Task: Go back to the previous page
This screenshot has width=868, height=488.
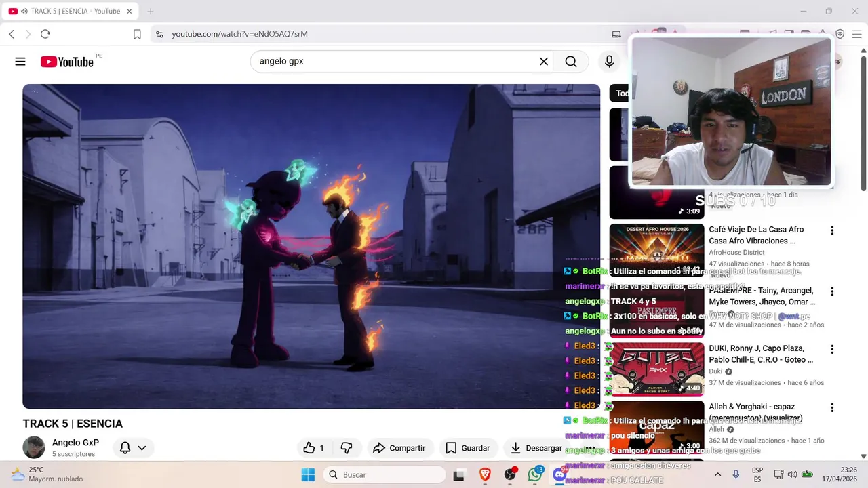Action: (x=12, y=34)
